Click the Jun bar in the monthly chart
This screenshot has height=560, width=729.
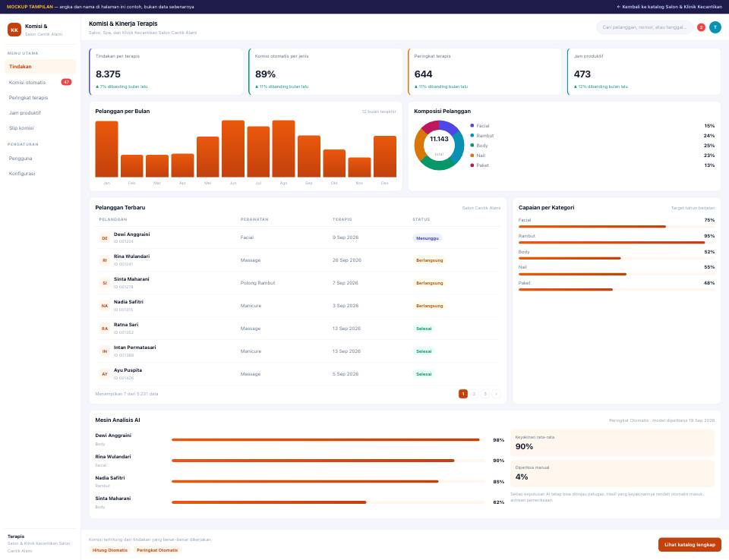click(233, 149)
